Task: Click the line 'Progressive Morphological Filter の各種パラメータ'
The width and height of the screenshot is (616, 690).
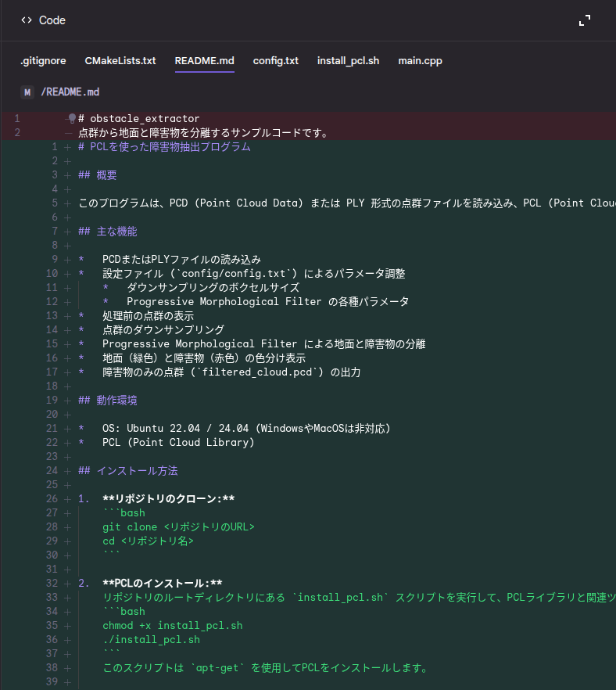Action: (268, 302)
